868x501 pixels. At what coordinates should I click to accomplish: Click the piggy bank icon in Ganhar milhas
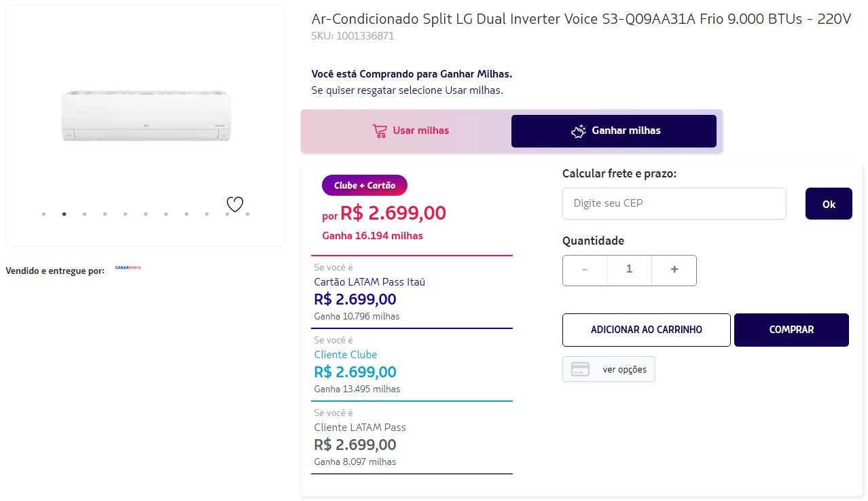pyautogui.click(x=579, y=131)
